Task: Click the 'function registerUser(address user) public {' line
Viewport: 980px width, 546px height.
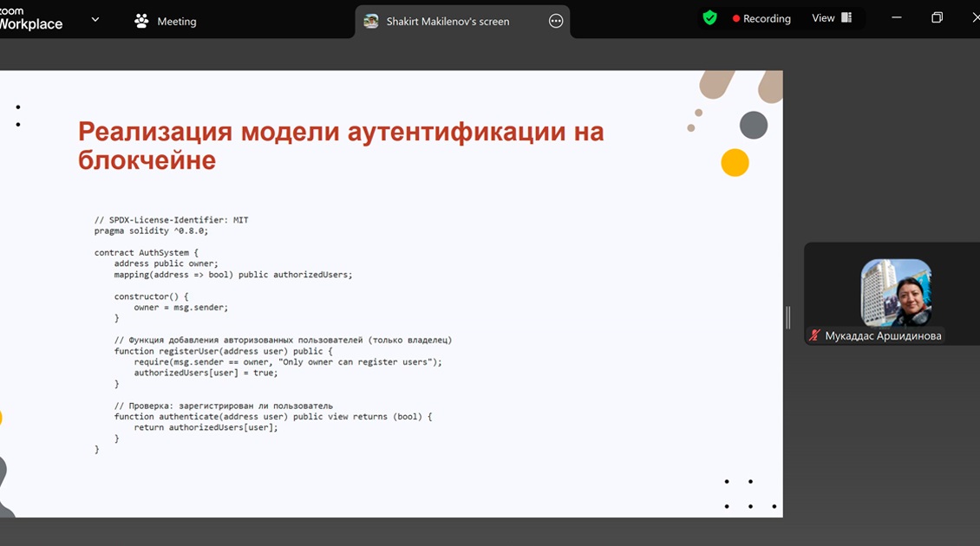Action: point(223,351)
